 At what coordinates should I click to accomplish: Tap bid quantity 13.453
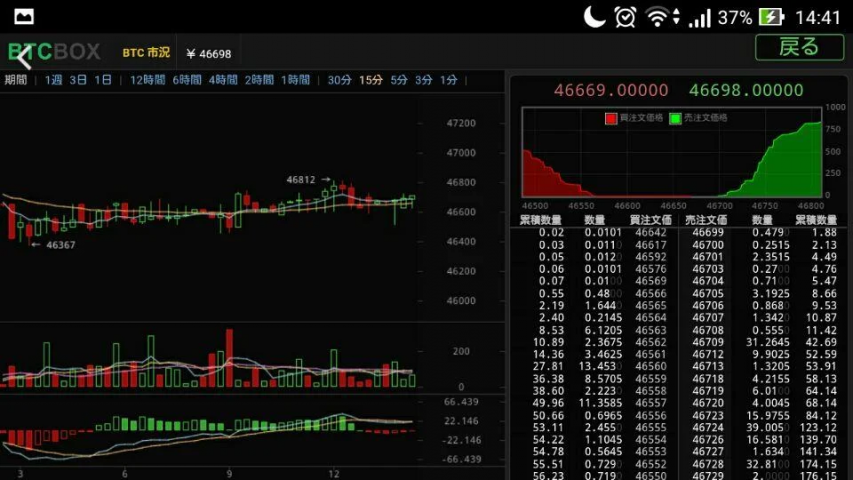coord(600,366)
